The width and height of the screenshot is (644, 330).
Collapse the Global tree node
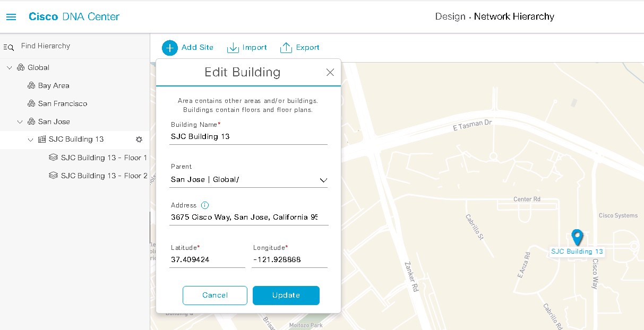tap(10, 67)
